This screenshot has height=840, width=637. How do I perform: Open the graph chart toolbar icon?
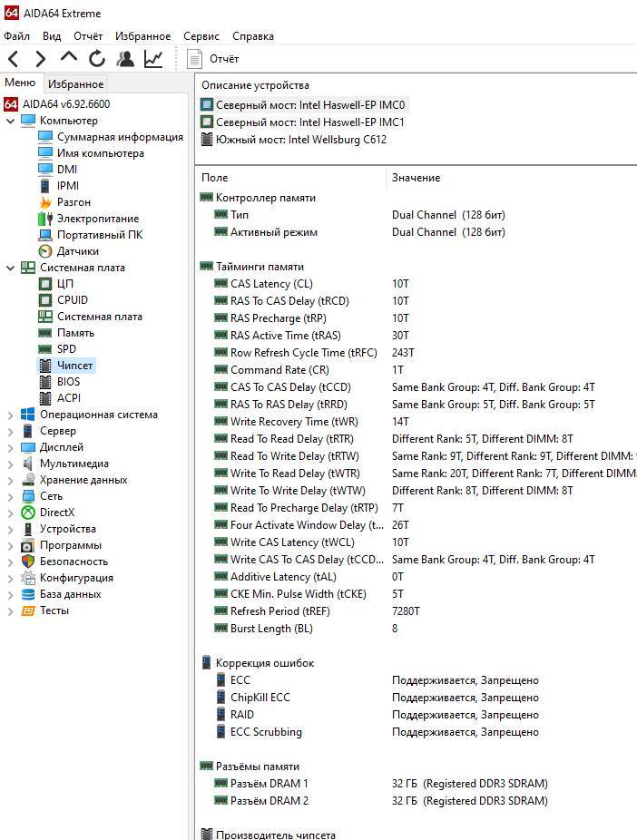pyautogui.click(x=153, y=58)
